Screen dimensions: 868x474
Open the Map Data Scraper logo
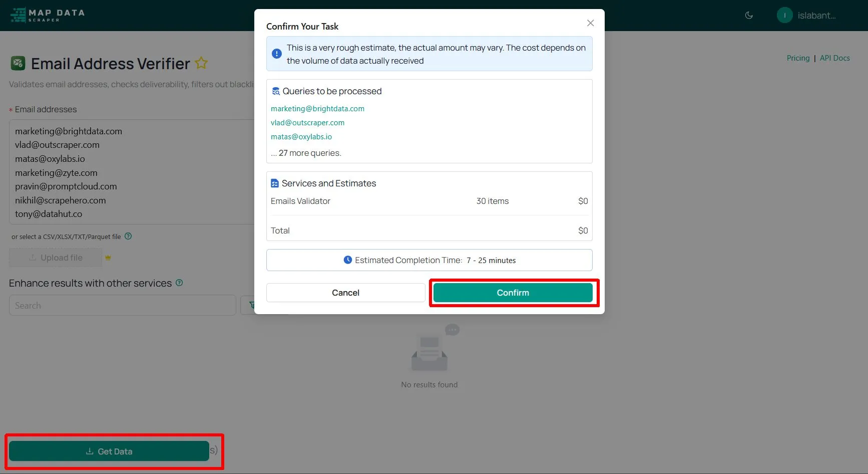(48, 15)
